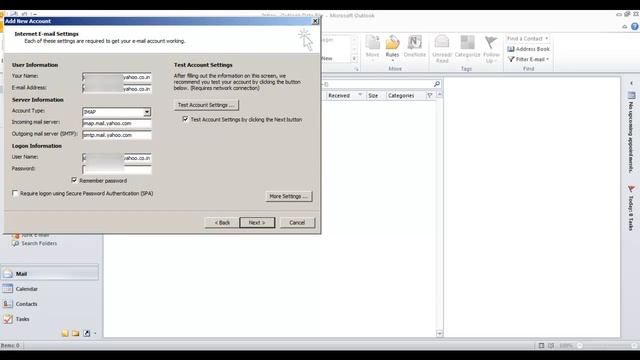Close the Add New Account dialog

[315, 21]
